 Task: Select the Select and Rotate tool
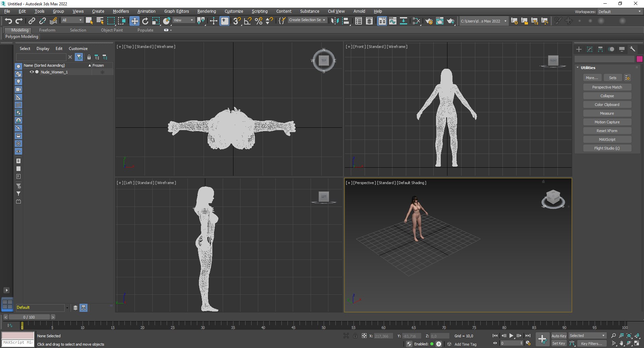145,21
